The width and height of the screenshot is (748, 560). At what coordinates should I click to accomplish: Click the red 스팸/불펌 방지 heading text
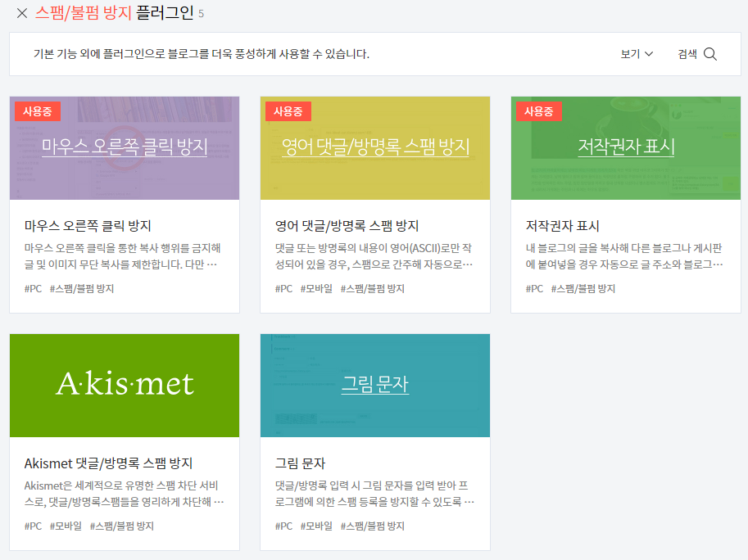83,13
